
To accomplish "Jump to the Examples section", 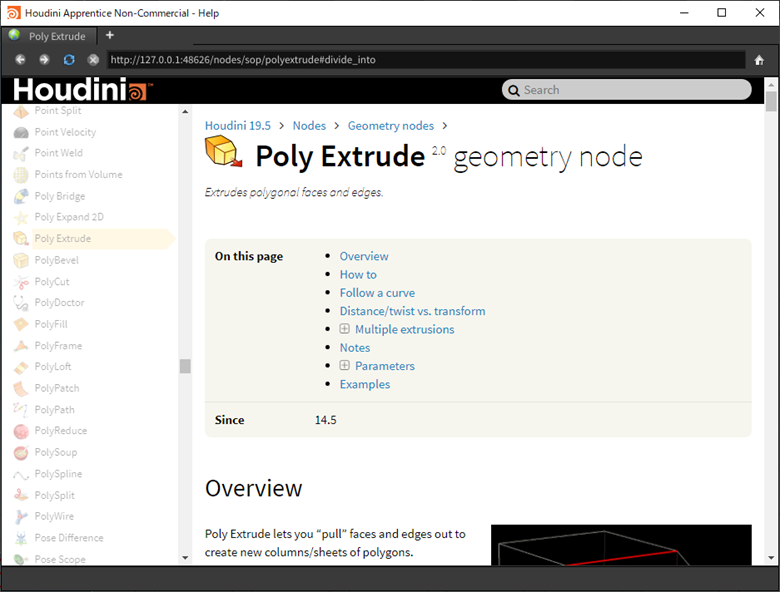I will click(x=365, y=385).
